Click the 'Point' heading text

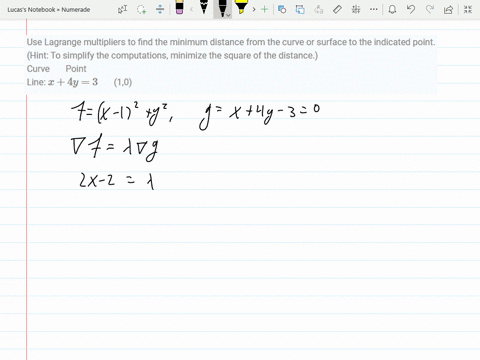tap(76, 69)
